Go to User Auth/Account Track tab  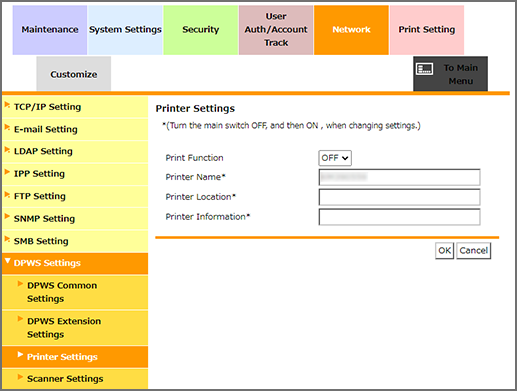[276, 30]
